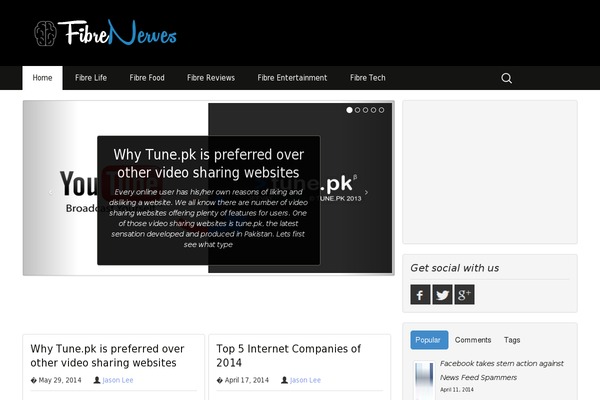Open the Fibre Food menu
Viewport: 600px width, 400px height.
coord(147,78)
